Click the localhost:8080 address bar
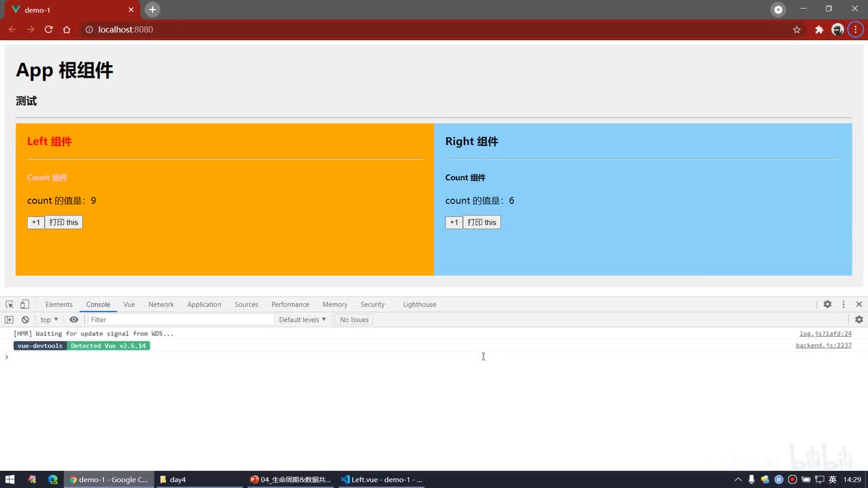Viewport: 868px width, 488px height. pyautogui.click(x=434, y=29)
